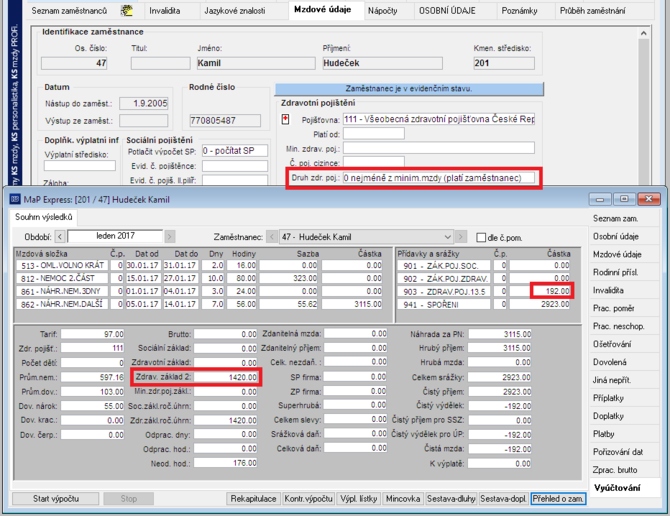This screenshot has width=670, height=516.
Task: Open Invalidita in right sidebar
Action: [624, 290]
